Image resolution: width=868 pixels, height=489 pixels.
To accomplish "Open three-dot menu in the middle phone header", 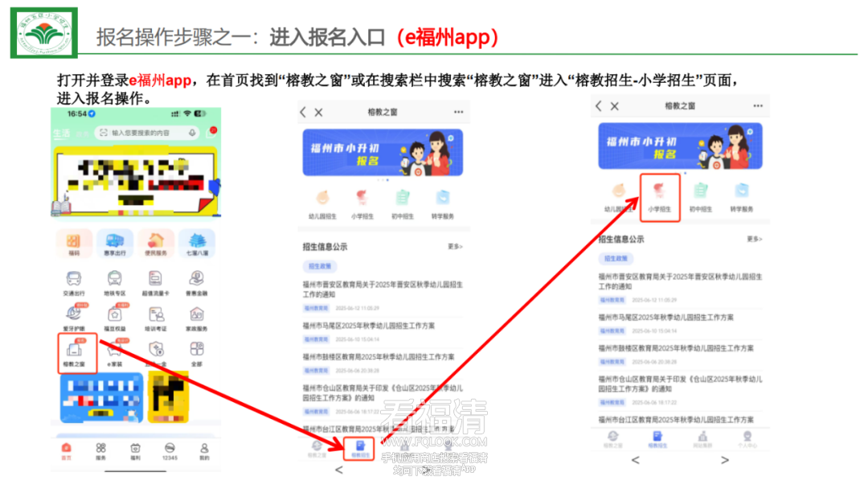I will pyautogui.click(x=458, y=113).
